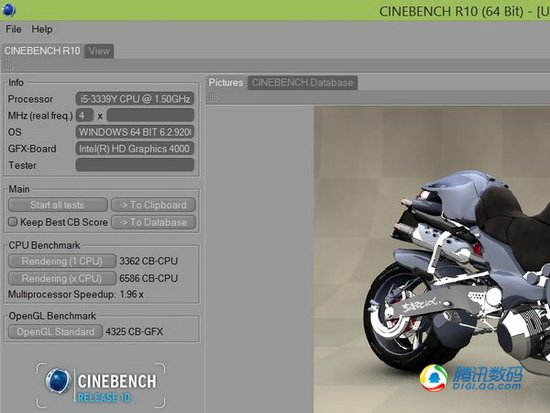
Task: Open the Help menu
Action: (42, 29)
